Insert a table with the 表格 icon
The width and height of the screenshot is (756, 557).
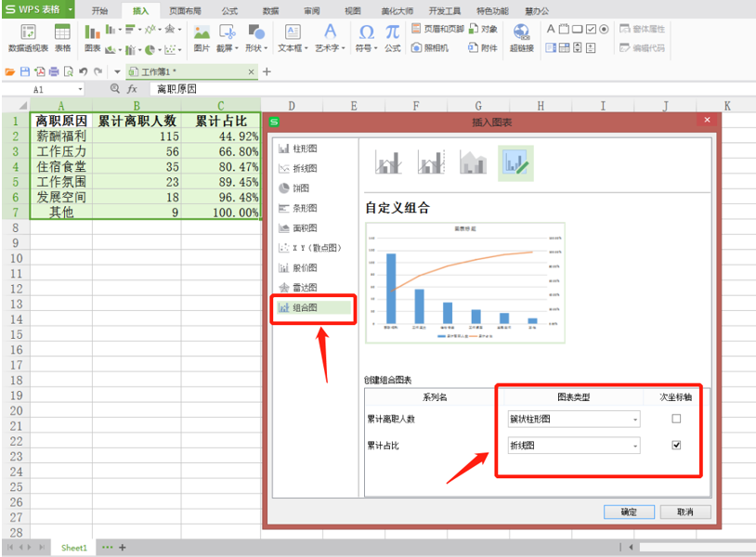pos(62,38)
